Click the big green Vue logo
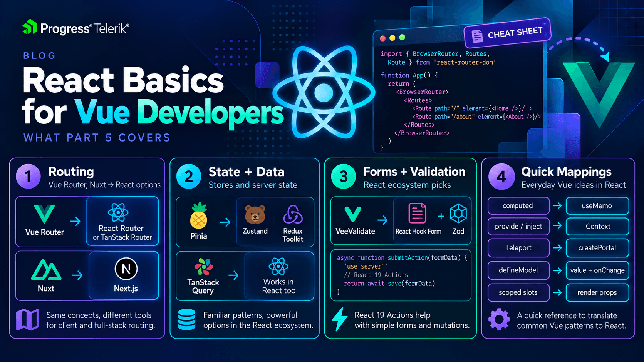The height and width of the screenshot is (362, 644). click(598, 95)
